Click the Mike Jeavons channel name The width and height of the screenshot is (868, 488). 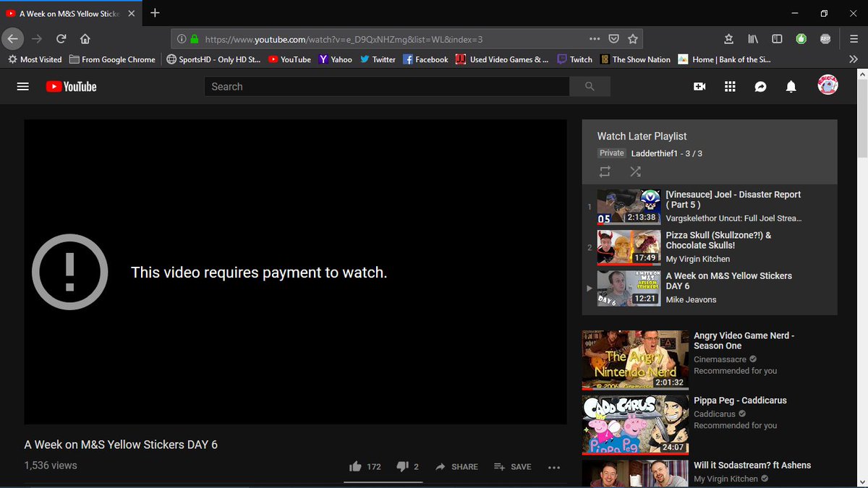pos(691,299)
